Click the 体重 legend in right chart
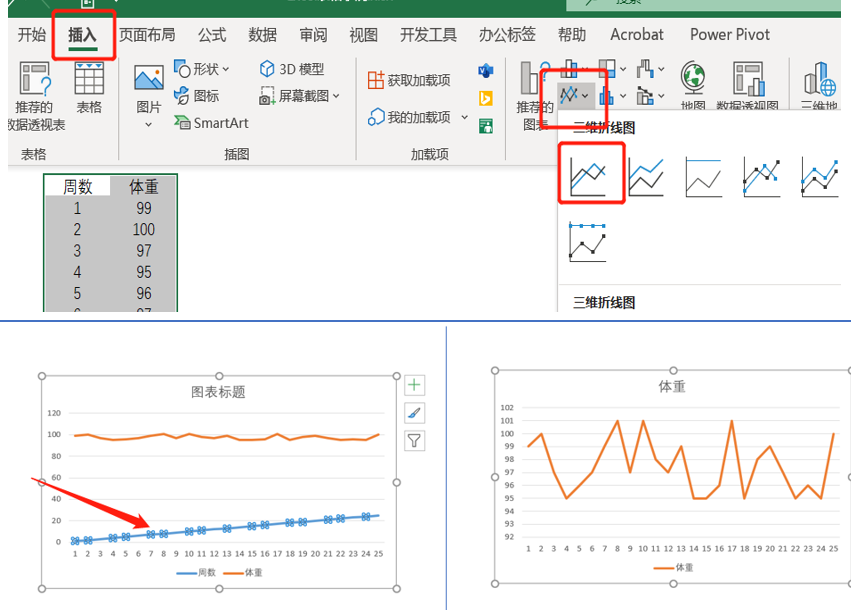Viewport: 851px width, 610px height. click(674, 568)
